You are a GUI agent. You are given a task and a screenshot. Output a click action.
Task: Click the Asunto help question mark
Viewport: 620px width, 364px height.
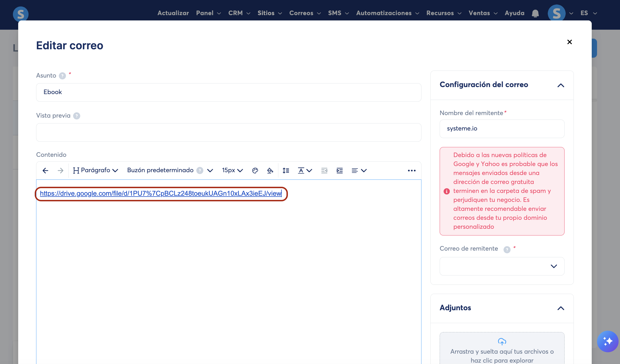coord(62,76)
